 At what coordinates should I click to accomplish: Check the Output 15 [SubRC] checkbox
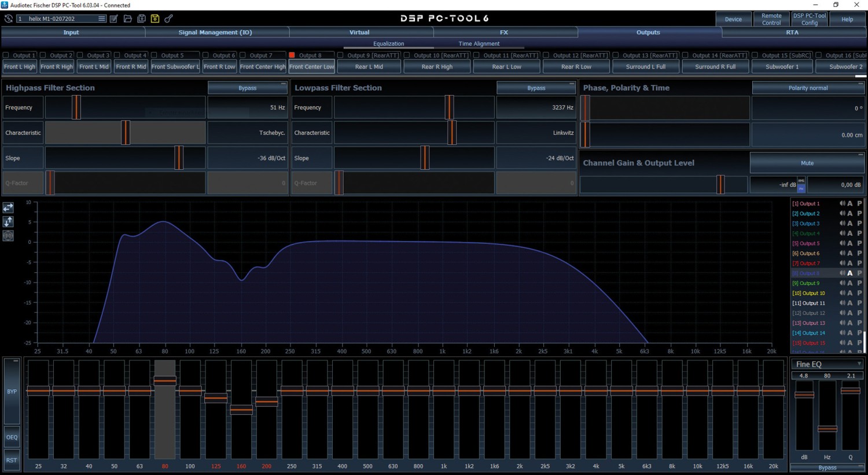coord(755,56)
